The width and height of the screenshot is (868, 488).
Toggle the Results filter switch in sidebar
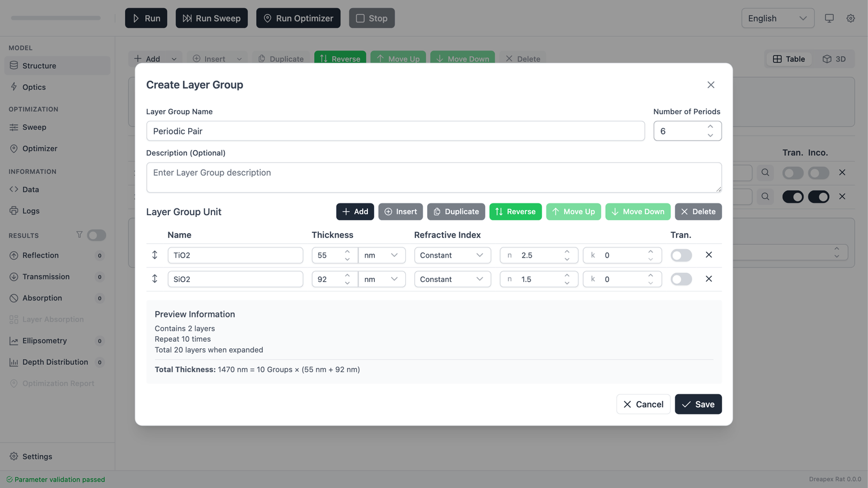click(x=97, y=235)
